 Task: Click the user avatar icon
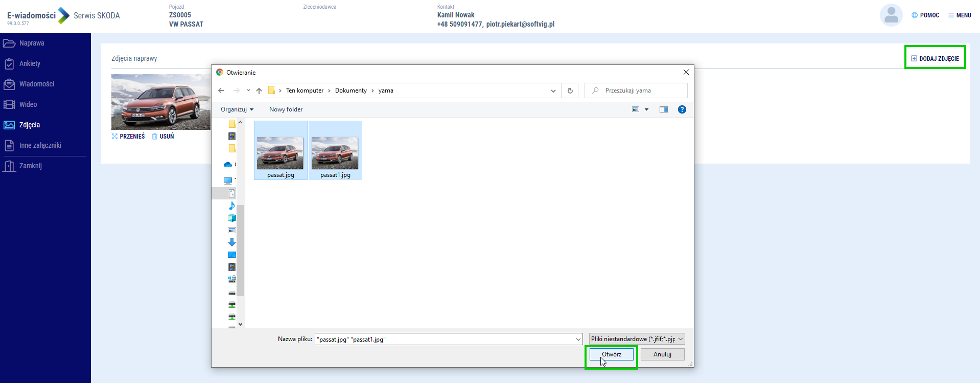pyautogui.click(x=891, y=15)
